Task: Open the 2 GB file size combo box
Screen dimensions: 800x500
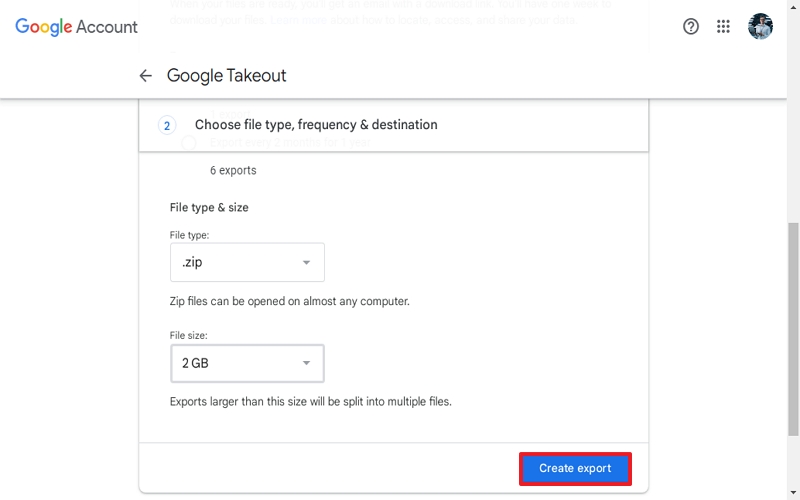Action: [246, 364]
